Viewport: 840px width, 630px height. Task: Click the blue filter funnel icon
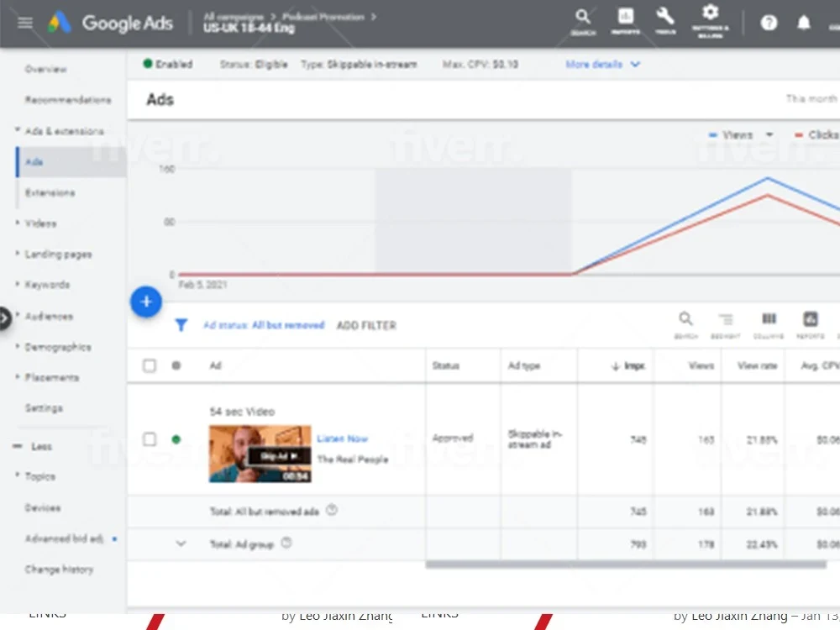click(x=181, y=325)
